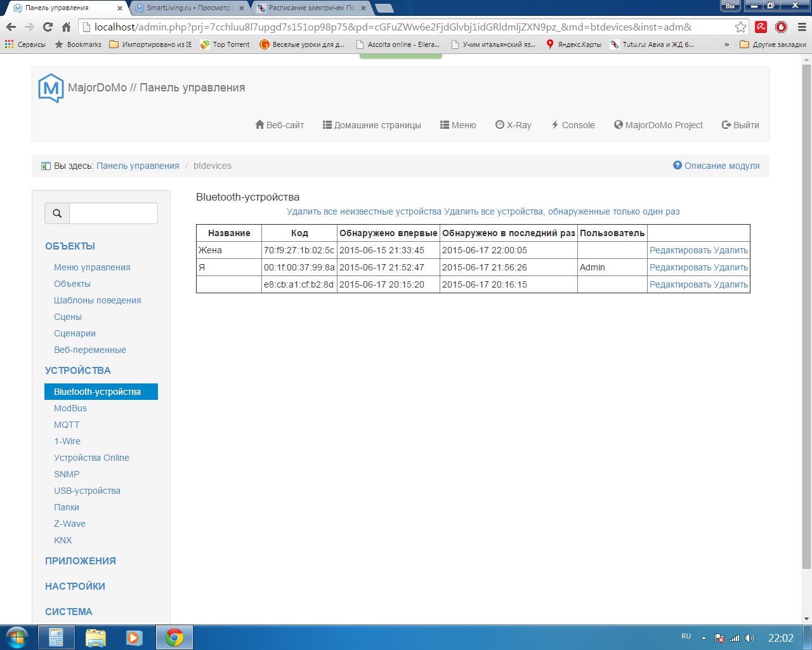812x650 pixels.
Task: Open Сценарии in the sidebar
Action: [x=75, y=333]
